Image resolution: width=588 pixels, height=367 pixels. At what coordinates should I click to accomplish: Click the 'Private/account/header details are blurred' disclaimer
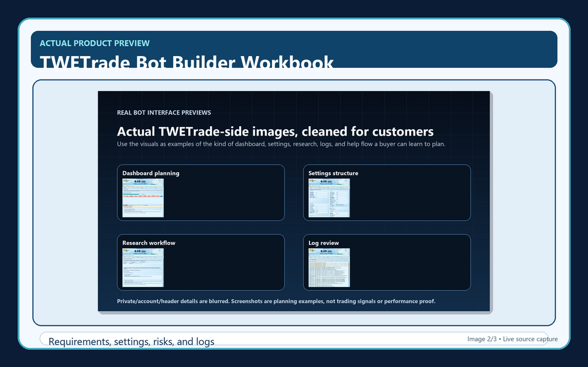point(276,301)
